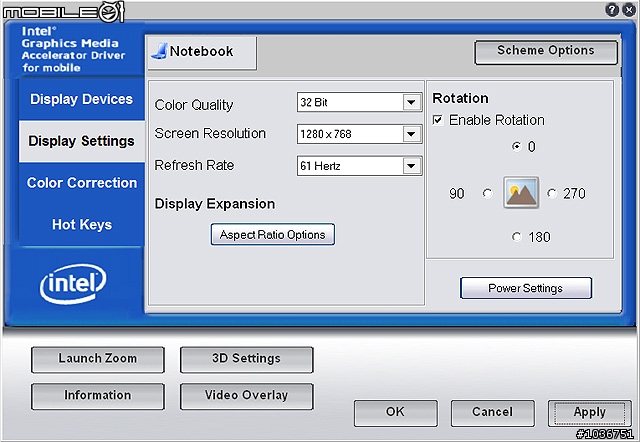The width and height of the screenshot is (640, 442).
Task: Open the Color Quality dropdown arrow
Action: point(411,102)
